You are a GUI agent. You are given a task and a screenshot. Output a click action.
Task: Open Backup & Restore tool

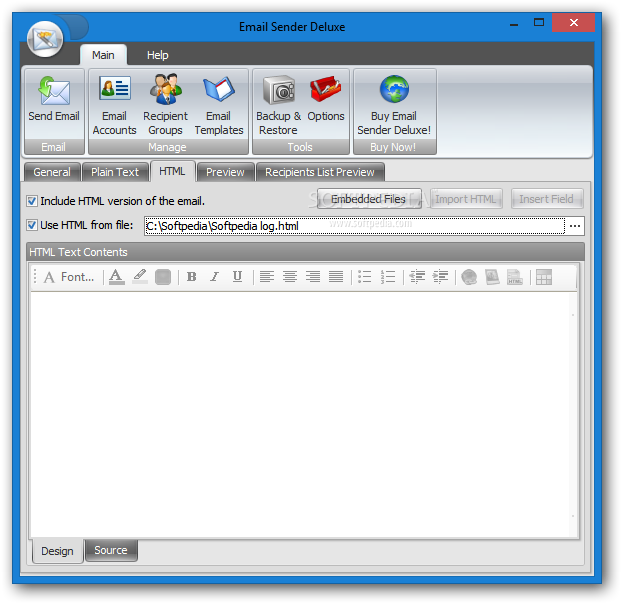coord(278,105)
